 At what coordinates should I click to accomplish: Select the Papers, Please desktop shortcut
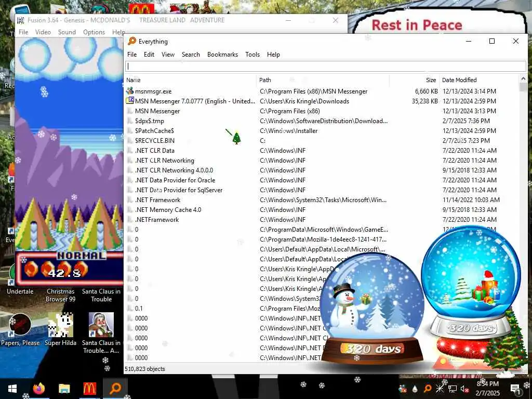(20, 330)
